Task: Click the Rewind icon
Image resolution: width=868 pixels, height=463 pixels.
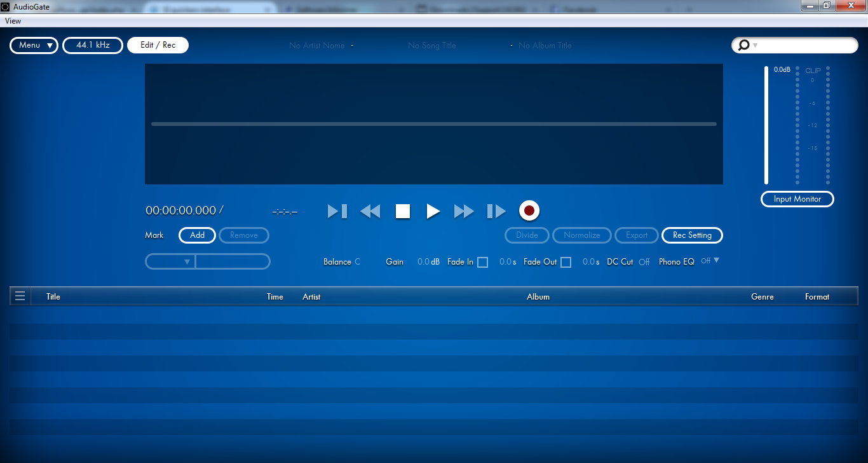Action: pos(370,211)
